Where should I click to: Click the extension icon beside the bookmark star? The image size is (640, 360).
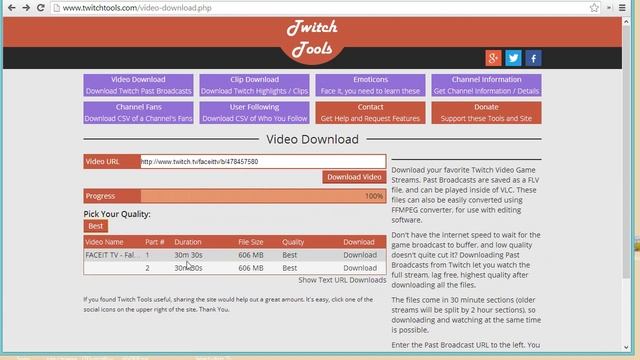coord(609,8)
